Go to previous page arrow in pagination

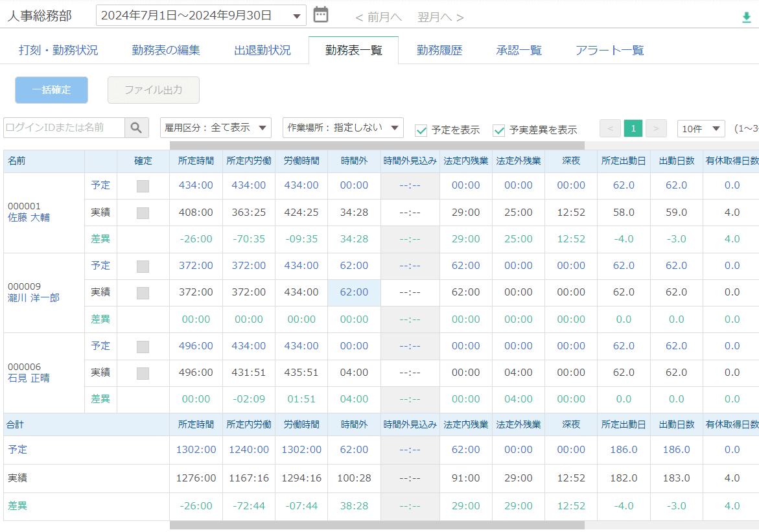(x=610, y=128)
